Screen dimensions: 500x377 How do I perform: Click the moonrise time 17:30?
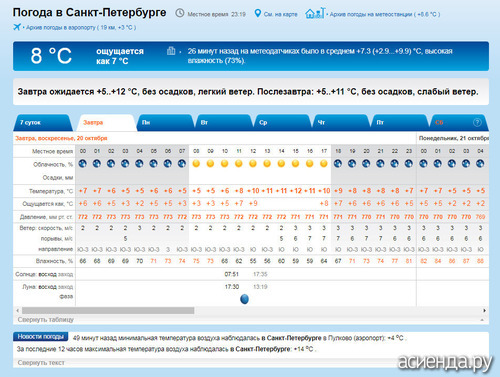(232, 287)
